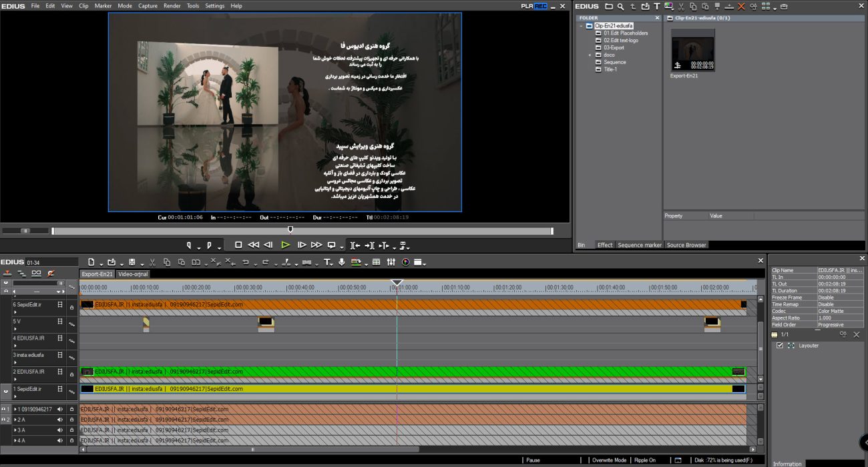Stop playback in the player

pyautogui.click(x=238, y=245)
